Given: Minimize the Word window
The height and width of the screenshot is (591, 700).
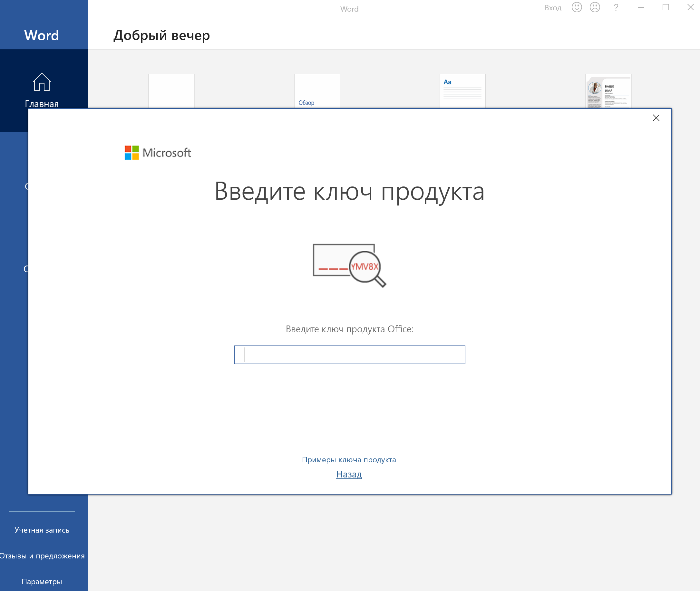Looking at the screenshot, I should click(641, 7).
